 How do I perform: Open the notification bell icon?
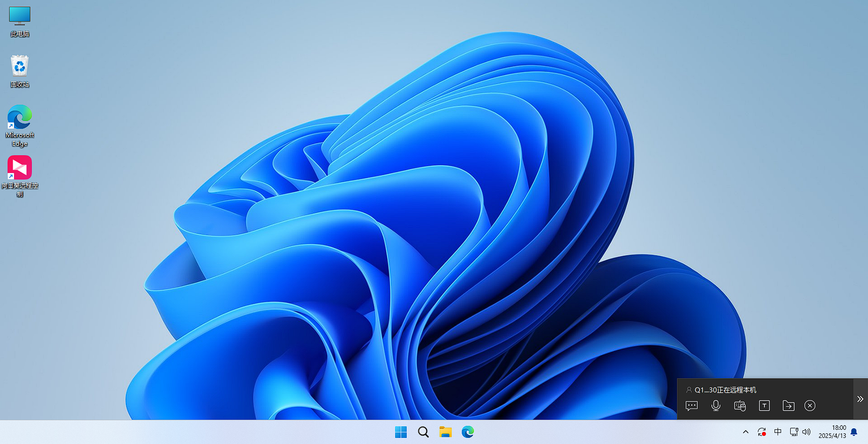(854, 432)
